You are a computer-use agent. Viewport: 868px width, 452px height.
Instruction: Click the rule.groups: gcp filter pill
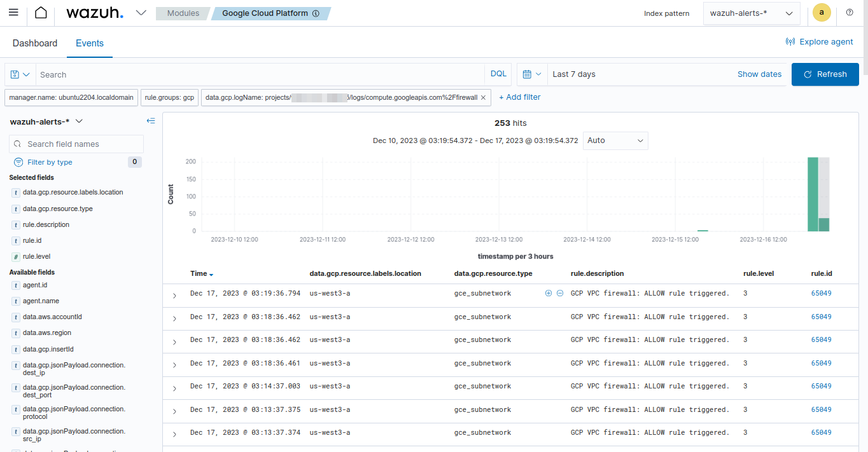(x=169, y=97)
